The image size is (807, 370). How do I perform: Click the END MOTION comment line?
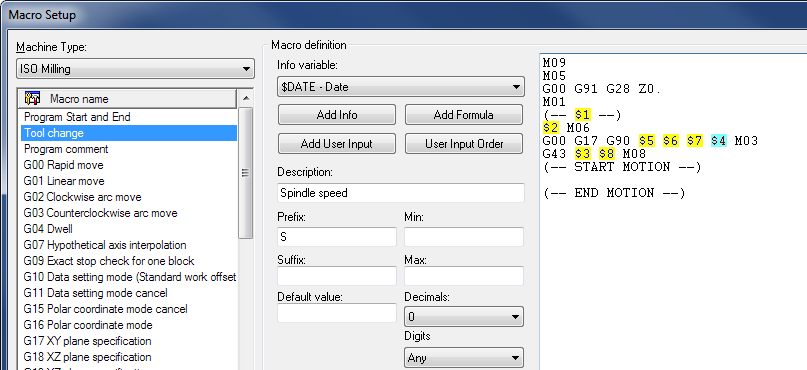tap(615, 193)
